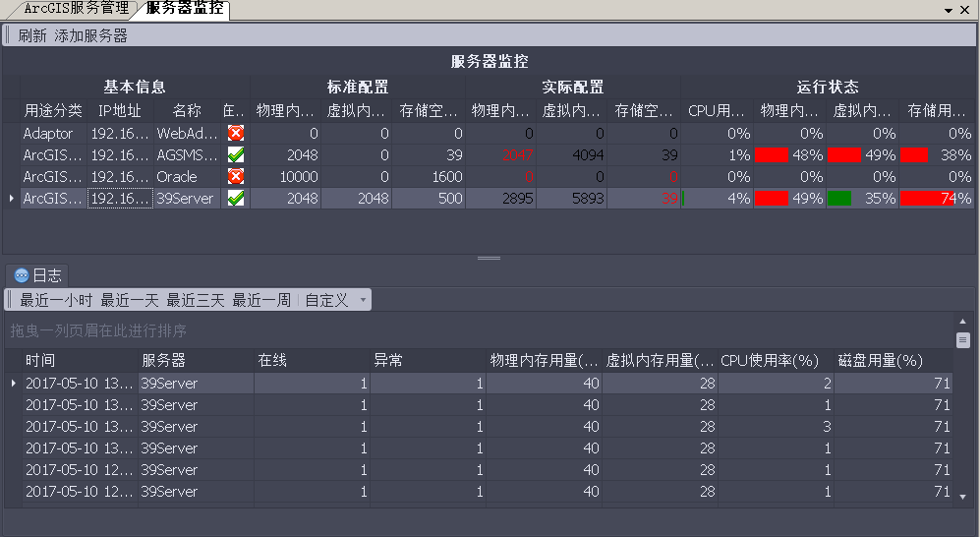980x537 pixels.
Task: Click the 10000 physical memory cell of Oracle
Action: 285,176
